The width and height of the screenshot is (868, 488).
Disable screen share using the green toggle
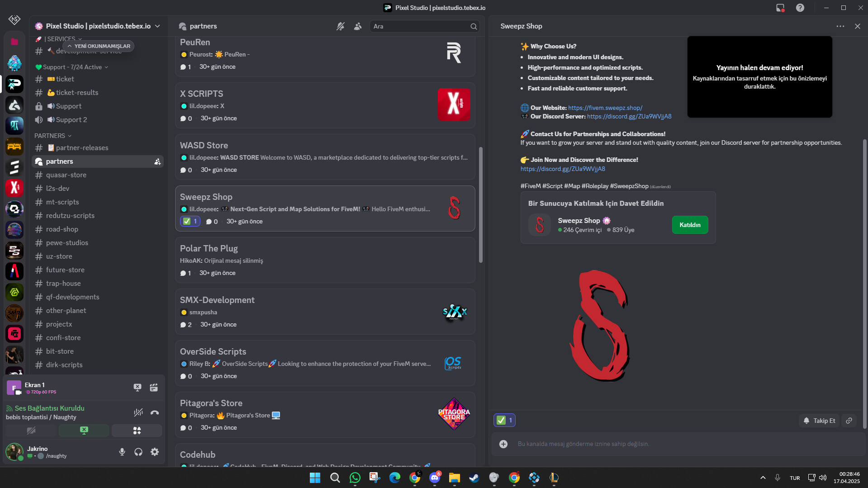[x=84, y=431]
